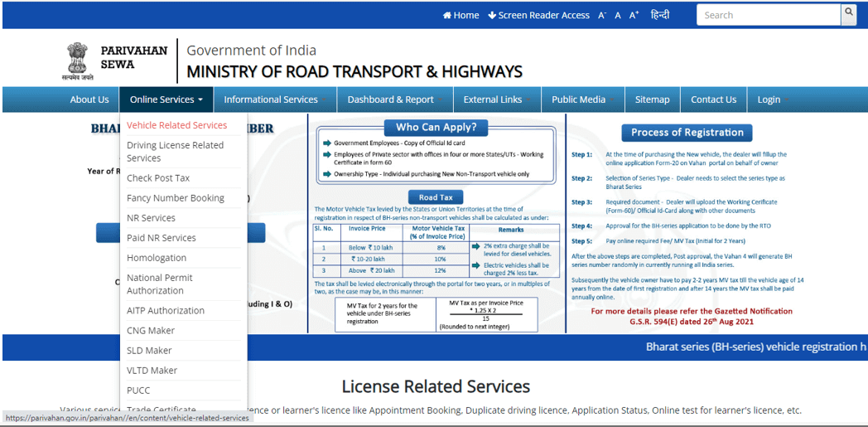The height and width of the screenshot is (427, 868).
Task: Increase font size with A+ button
Action: coord(634,16)
